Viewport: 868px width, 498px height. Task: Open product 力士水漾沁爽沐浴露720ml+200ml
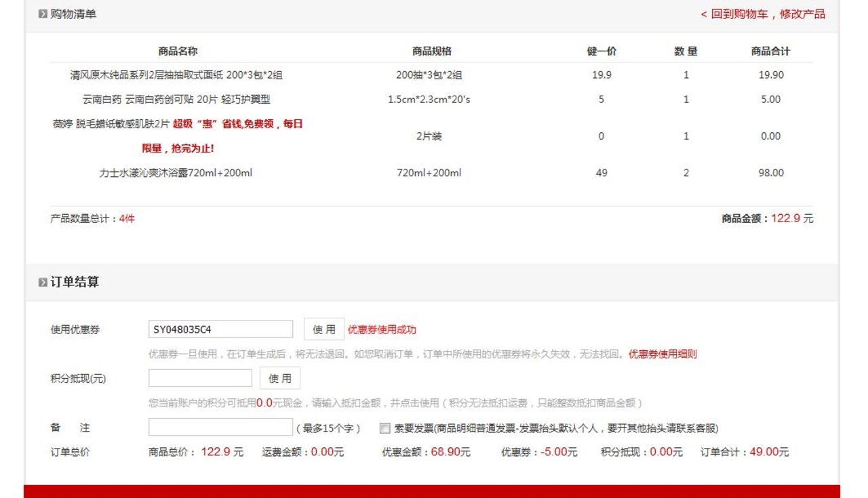point(176,173)
